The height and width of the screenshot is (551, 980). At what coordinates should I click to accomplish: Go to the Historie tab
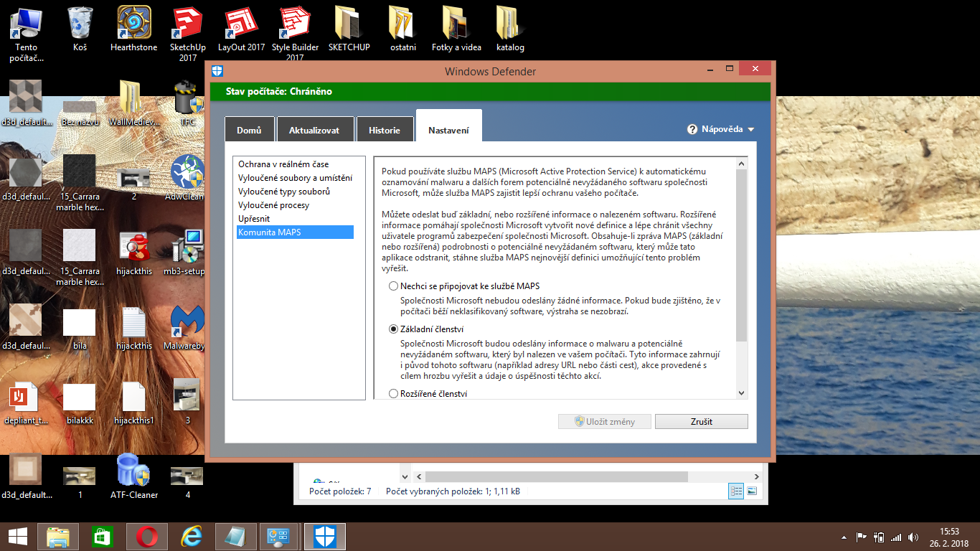385,130
